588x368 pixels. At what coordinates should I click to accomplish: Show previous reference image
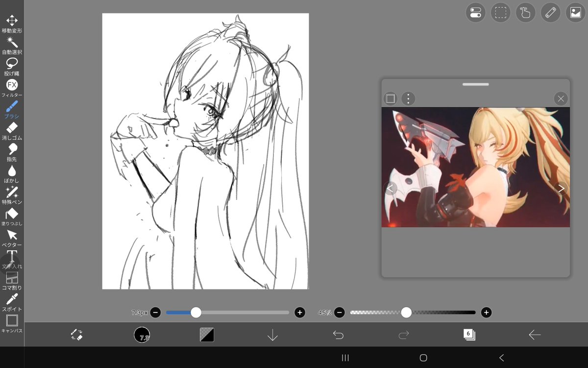coord(391,188)
